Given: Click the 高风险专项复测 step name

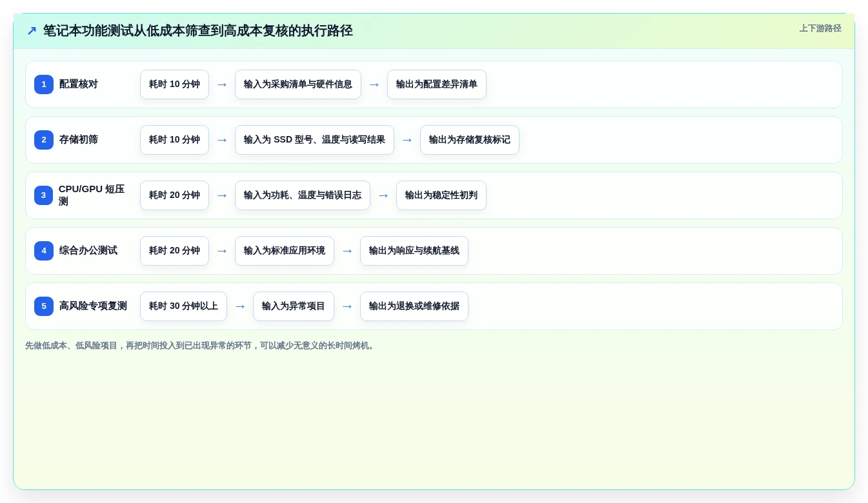Looking at the screenshot, I should tap(93, 306).
